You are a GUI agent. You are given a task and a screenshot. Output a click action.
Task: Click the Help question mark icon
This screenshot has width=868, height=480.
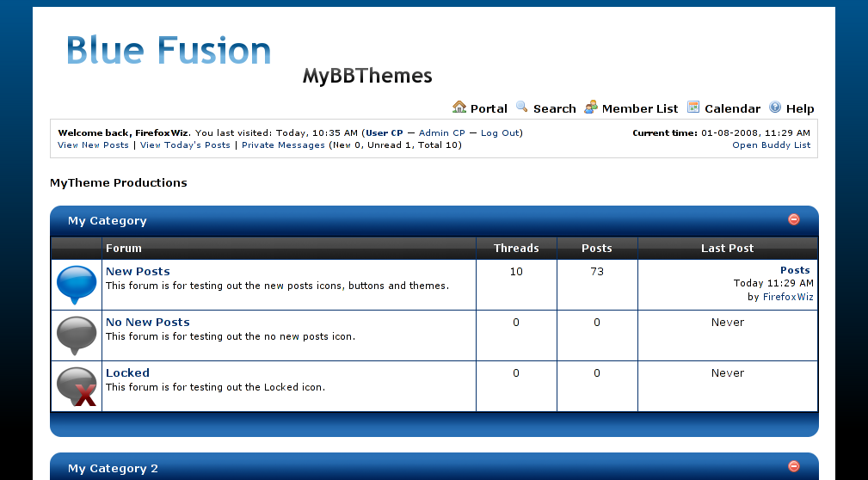pos(775,107)
